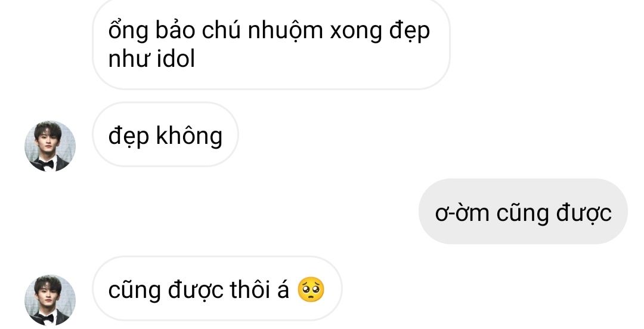Select message starting "ổng bảo chú nhuộm"
The height and width of the screenshot is (329, 644).
(271, 43)
